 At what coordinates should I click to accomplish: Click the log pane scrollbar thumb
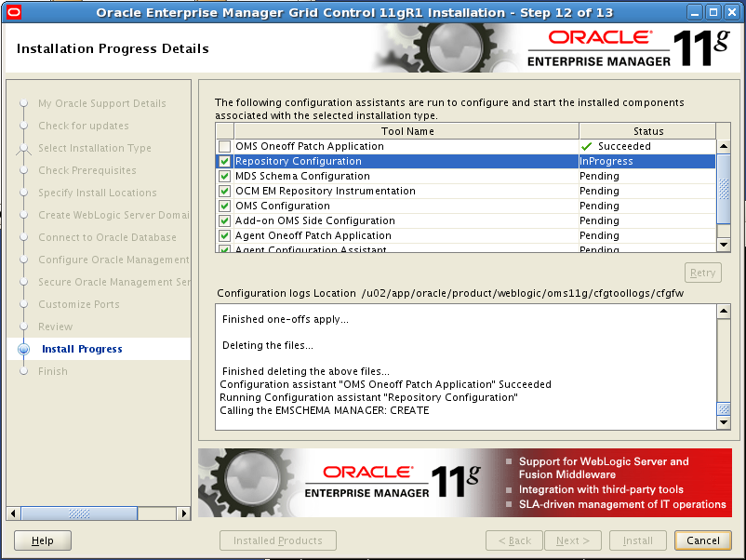(724, 408)
